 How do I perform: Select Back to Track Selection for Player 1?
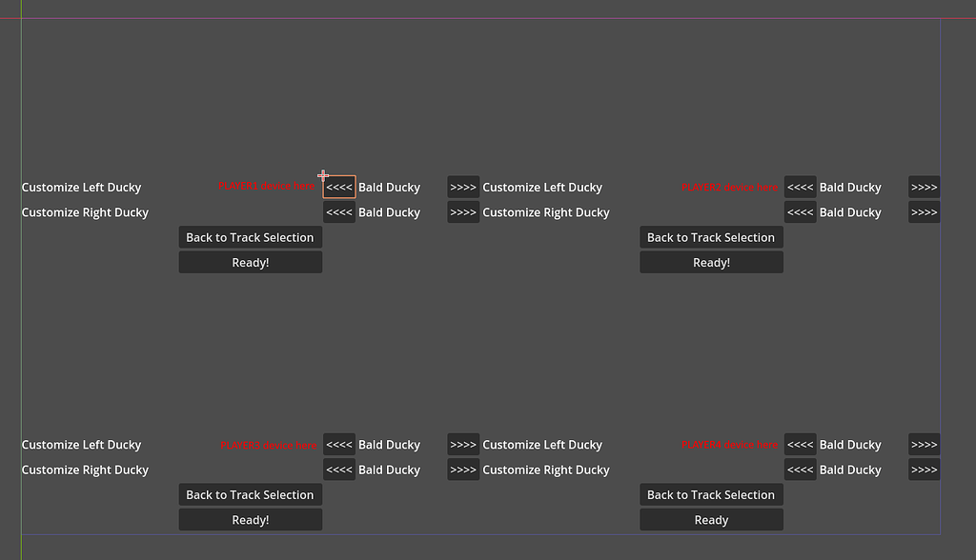pos(250,237)
